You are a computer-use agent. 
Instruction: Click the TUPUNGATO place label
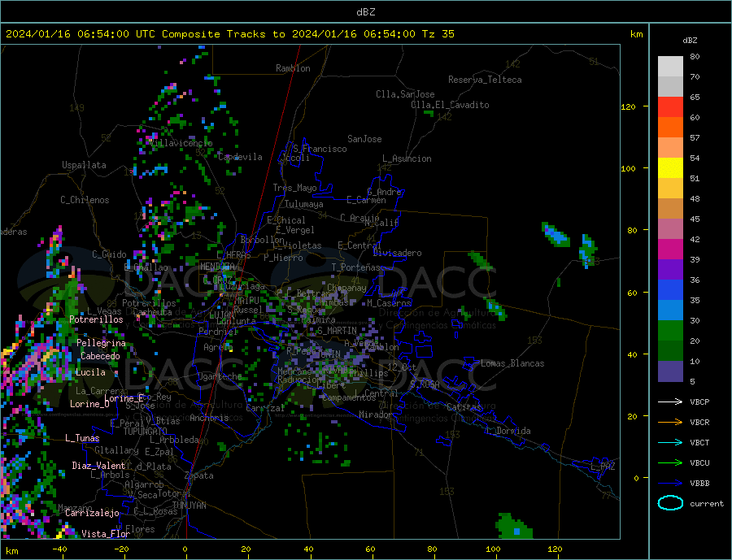tap(146, 432)
